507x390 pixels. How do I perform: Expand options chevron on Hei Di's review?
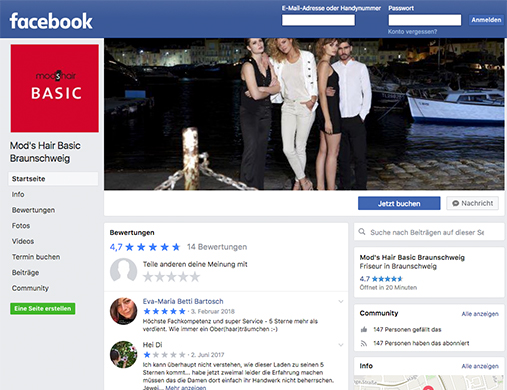341,345
